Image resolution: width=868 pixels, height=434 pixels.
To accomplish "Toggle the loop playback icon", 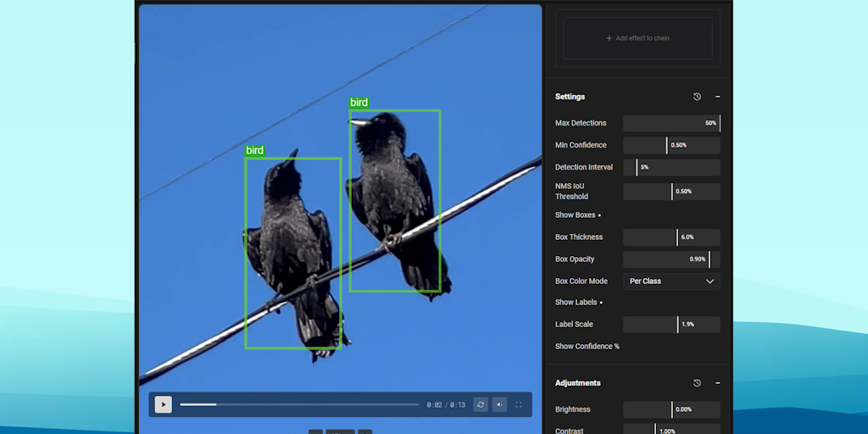I will coord(481,405).
